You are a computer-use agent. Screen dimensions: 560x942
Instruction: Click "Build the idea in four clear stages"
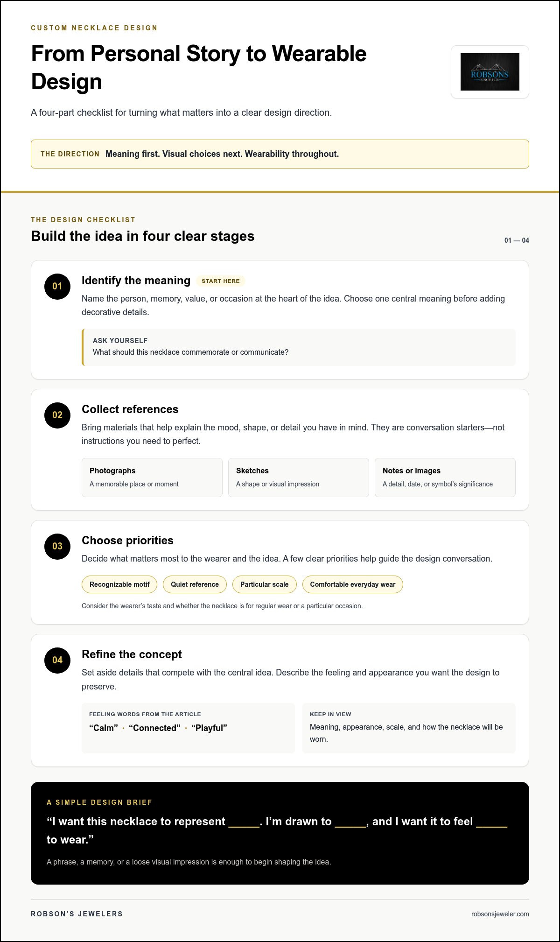pos(143,236)
